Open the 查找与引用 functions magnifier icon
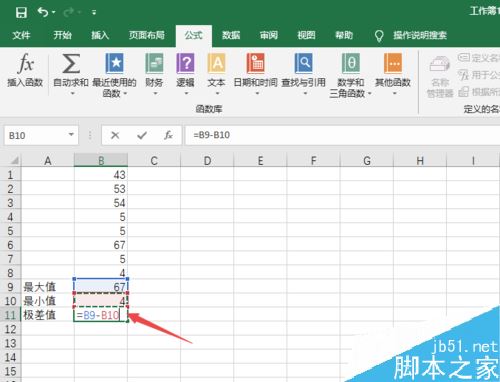 [304, 63]
